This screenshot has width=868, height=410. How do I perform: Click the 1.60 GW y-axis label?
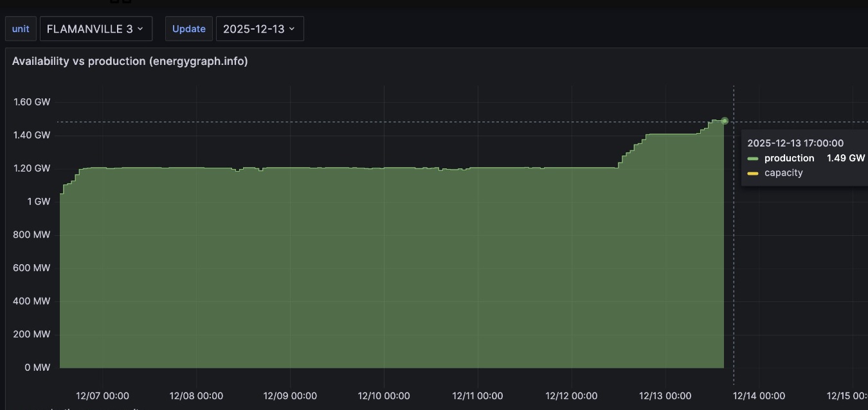(x=32, y=102)
